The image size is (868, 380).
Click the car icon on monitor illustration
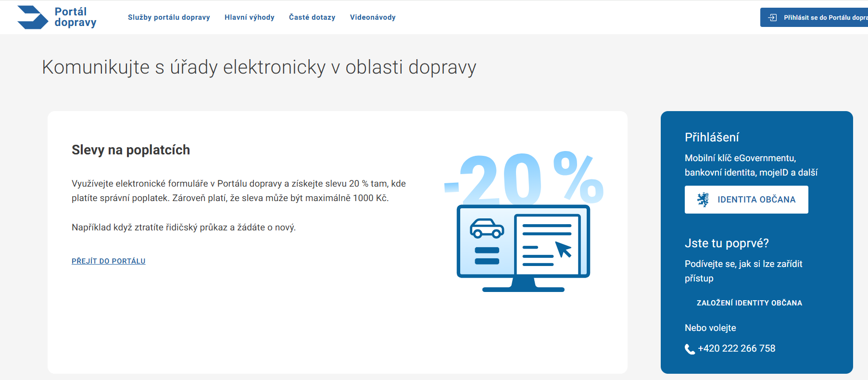point(487,229)
